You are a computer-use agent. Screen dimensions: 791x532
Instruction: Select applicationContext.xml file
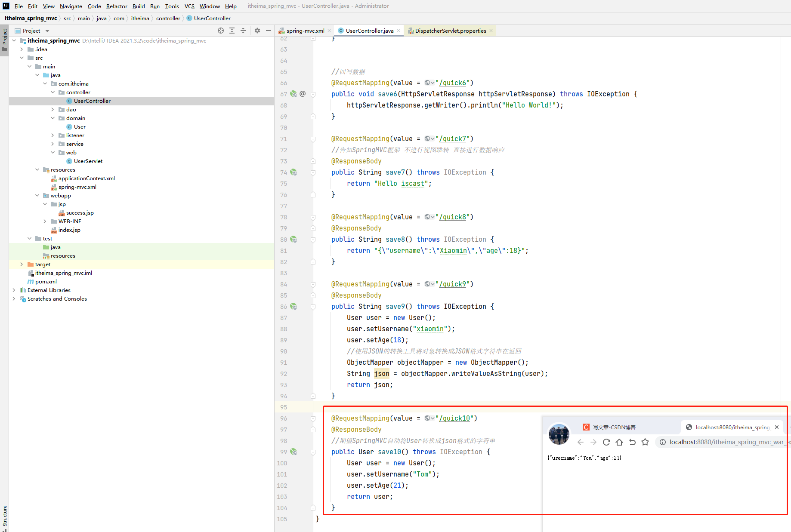pos(87,178)
